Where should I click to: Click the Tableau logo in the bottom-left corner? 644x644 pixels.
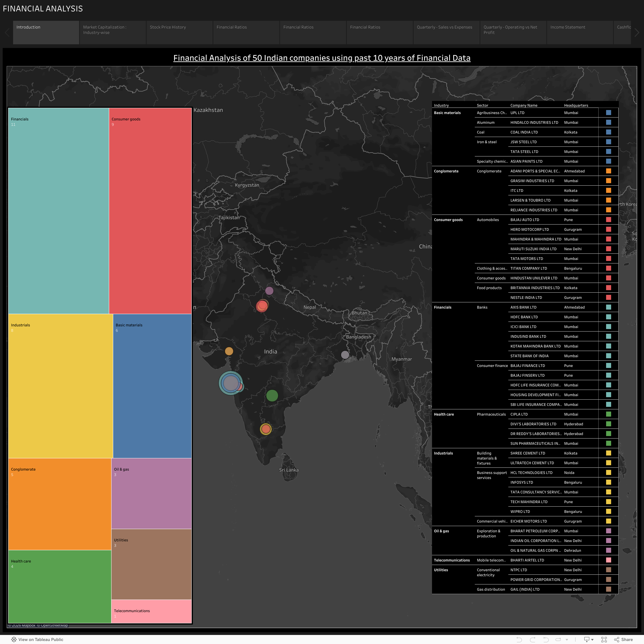pyautogui.click(x=14, y=639)
